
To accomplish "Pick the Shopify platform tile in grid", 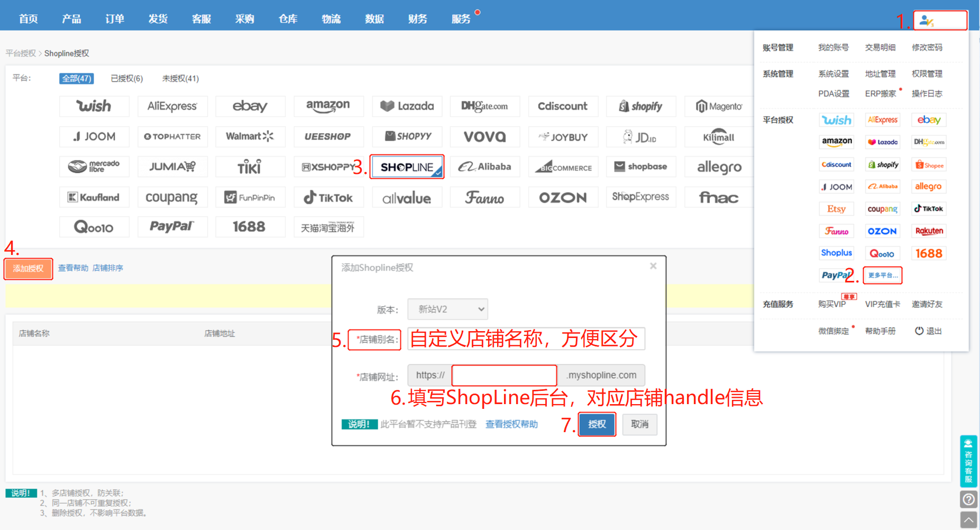I will pyautogui.click(x=641, y=106).
